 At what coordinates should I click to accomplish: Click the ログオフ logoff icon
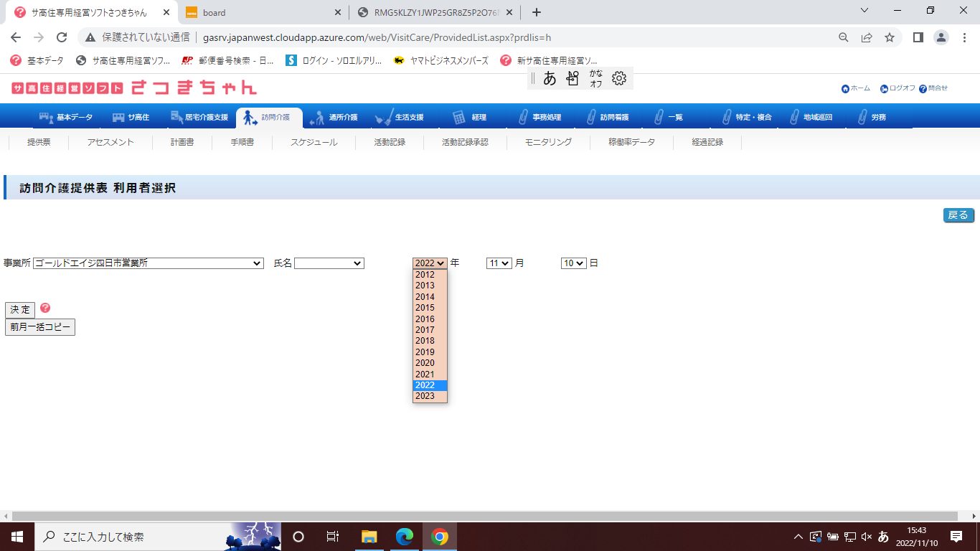point(885,88)
